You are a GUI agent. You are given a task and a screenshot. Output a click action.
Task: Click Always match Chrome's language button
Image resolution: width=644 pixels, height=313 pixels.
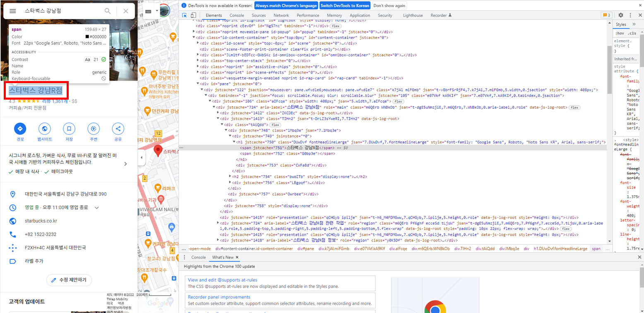(286, 6)
